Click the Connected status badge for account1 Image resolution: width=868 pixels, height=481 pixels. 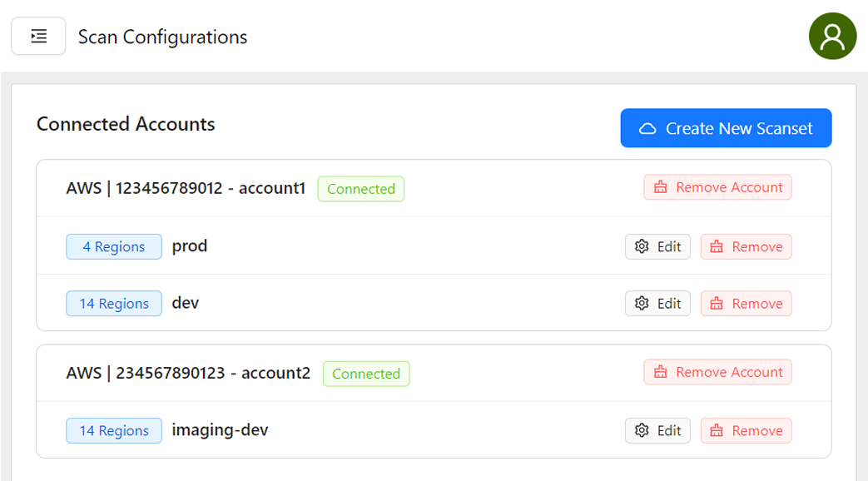360,189
